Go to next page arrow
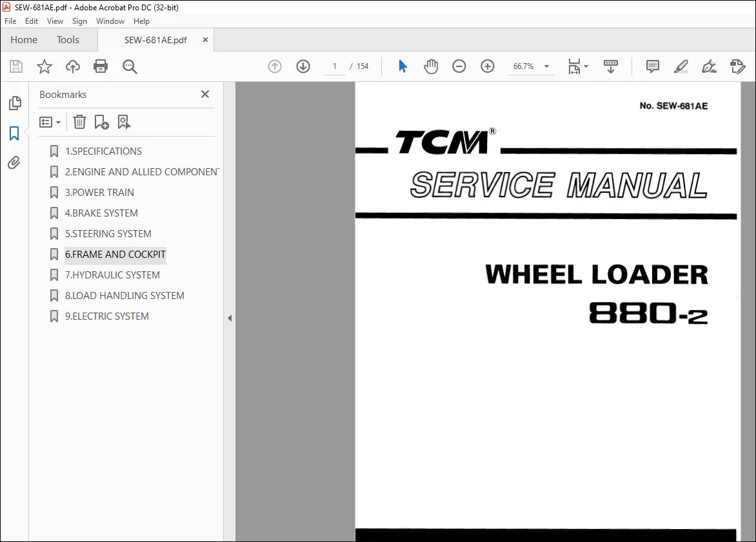This screenshot has height=542, width=756. click(303, 66)
